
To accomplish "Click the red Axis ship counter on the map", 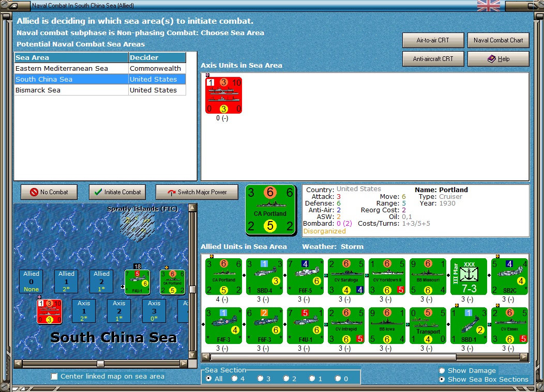I will 50,311.
